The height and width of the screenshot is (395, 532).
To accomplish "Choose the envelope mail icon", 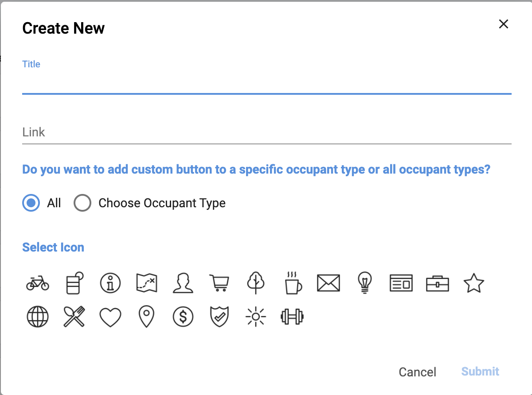I will tap(329, 283).
